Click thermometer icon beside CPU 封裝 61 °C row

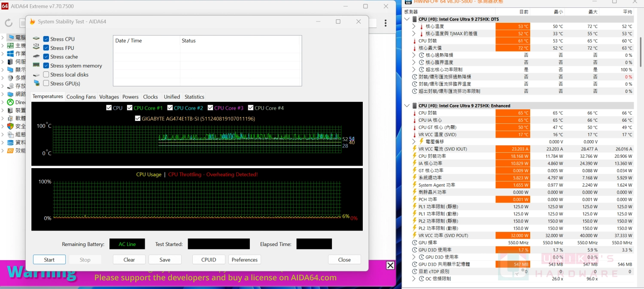tap(414, 41)
